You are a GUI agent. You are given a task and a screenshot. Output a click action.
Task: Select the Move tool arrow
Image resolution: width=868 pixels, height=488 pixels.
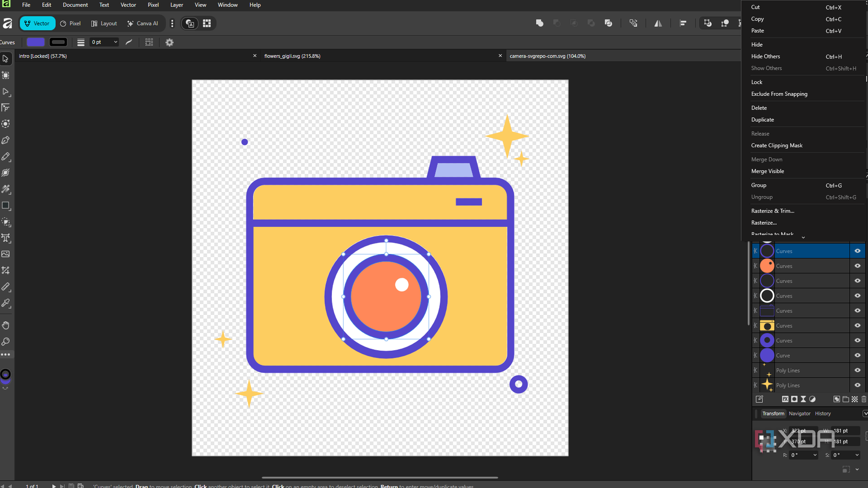click(6, 59)
